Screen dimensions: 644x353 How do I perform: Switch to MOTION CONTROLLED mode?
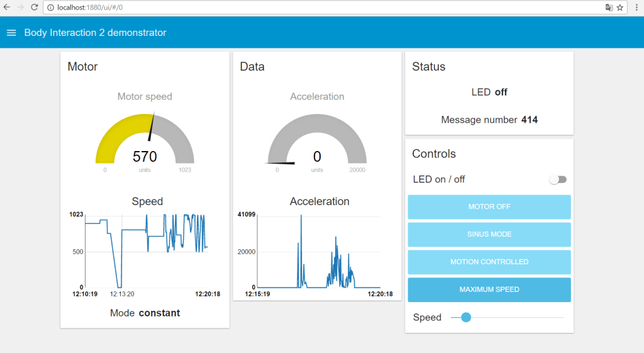tap(489, 262)
